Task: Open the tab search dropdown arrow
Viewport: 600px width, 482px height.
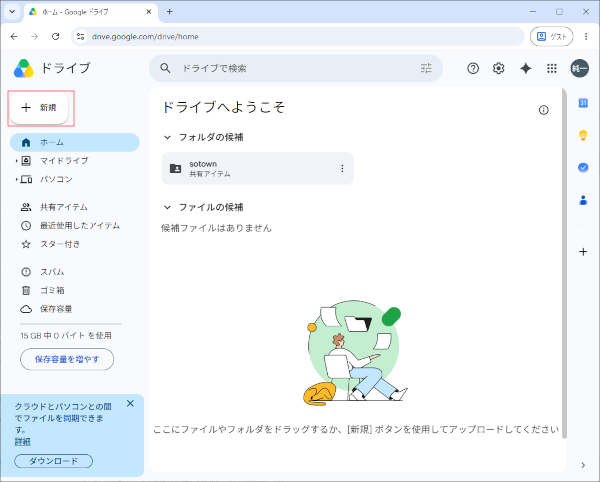Action: coord(12,11)
